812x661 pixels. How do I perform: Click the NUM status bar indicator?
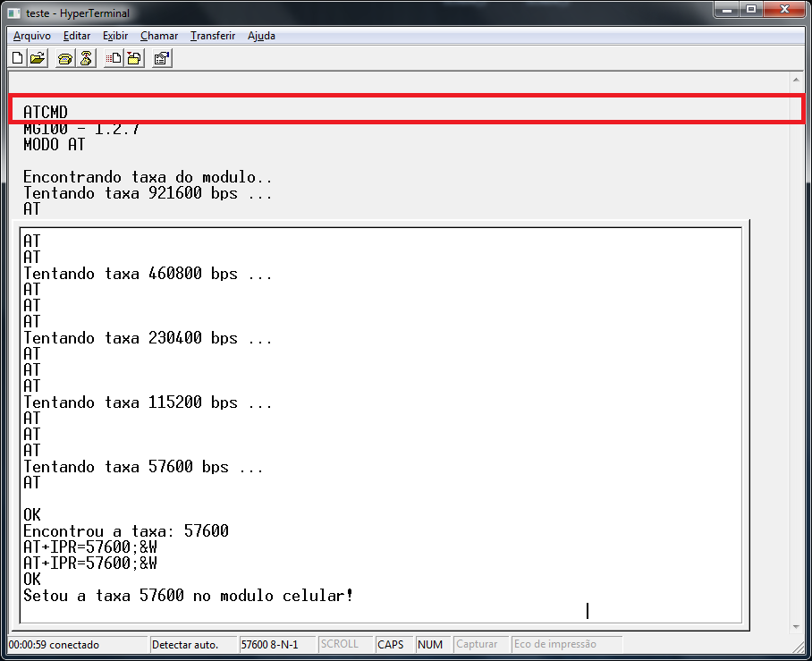[430, 644]
